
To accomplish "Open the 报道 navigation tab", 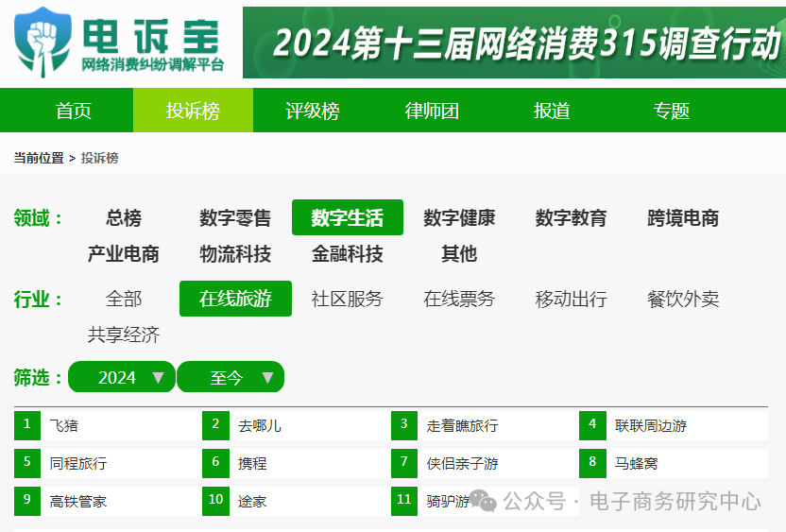I will click(x=552, y=111).
